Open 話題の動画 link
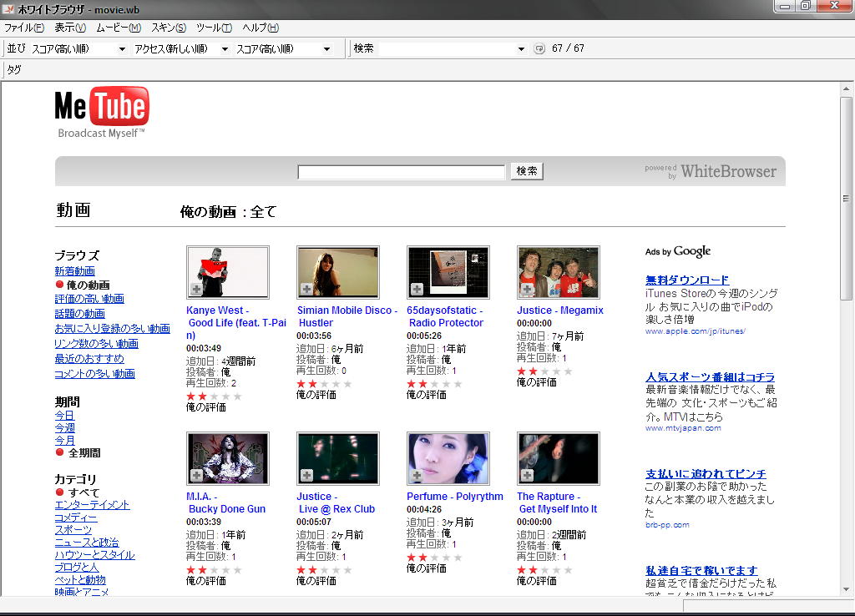 point(79,314)
